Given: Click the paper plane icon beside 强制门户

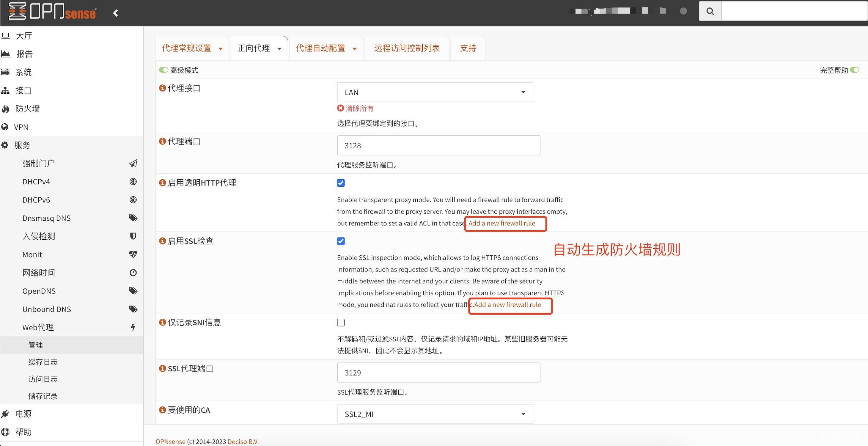Looking at the screenshot, I should [x=133, y=164].
